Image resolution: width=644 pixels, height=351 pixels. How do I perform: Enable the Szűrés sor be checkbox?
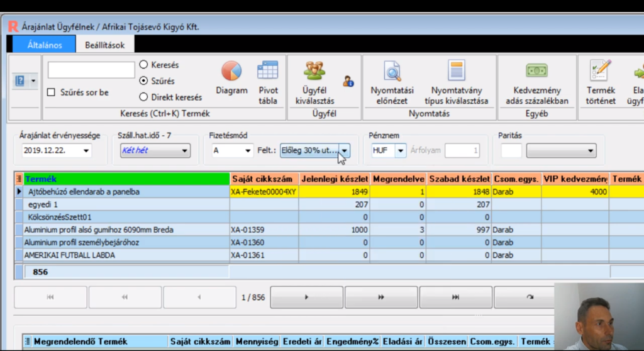[x=52, y=92]
